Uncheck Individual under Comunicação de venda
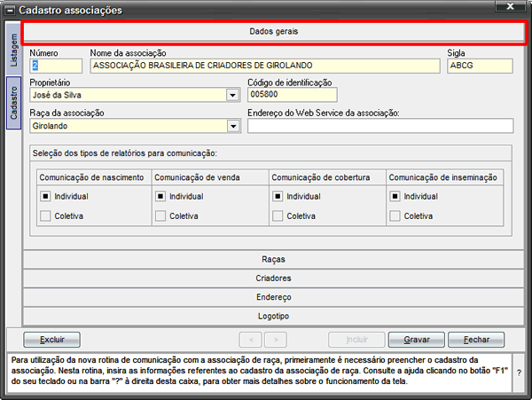Screen dimensions: 532x400 coord(160,196)
